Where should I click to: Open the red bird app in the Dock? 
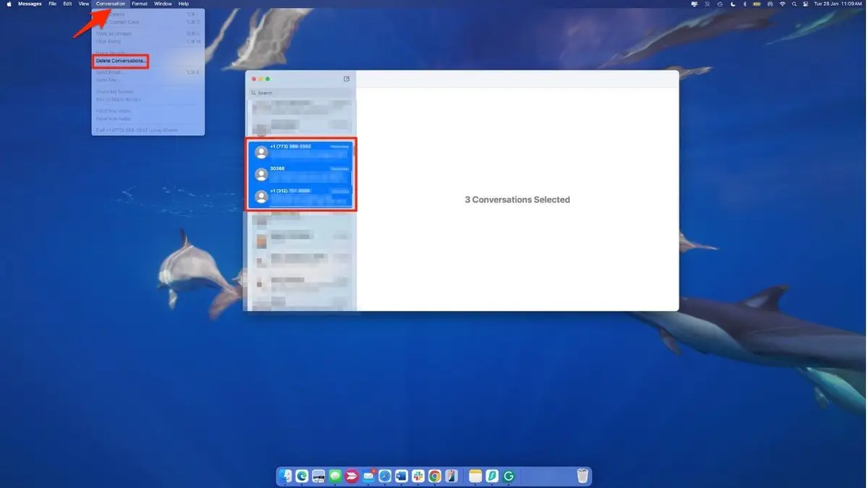tap(352, 476)
